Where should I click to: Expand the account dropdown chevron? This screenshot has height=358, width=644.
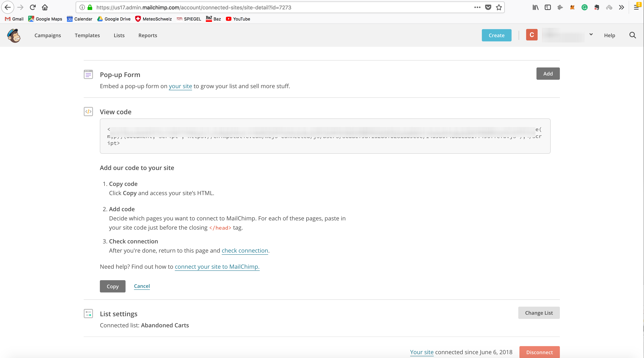pos(591,34)
